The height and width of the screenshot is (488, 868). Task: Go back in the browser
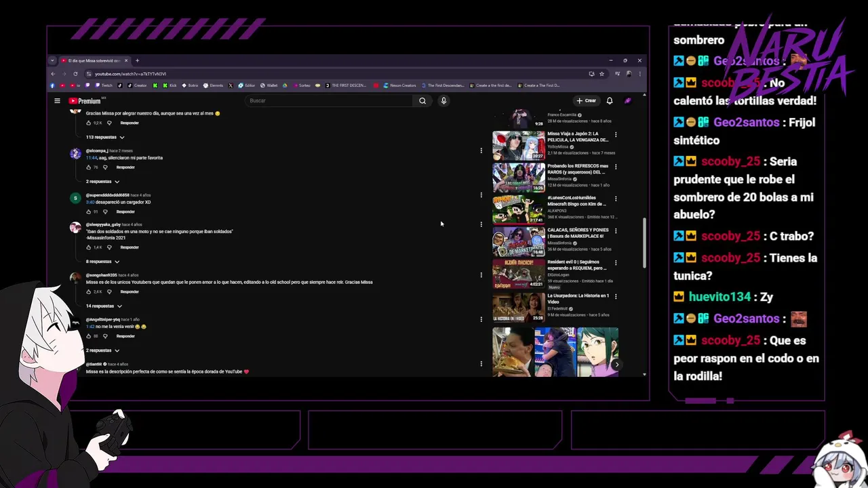(x=54, y=74)
